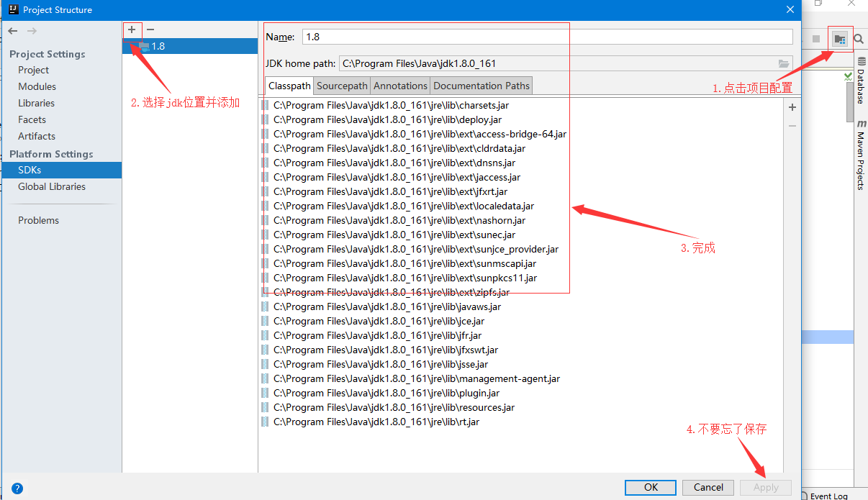Click the Apply button
The height and width of the screenshot is (500, 868).
pos(766,487)
